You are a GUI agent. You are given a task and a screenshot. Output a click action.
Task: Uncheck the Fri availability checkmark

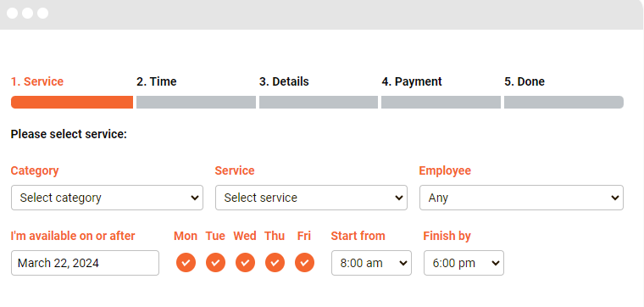pyautogui.click(x=304, y=263)
